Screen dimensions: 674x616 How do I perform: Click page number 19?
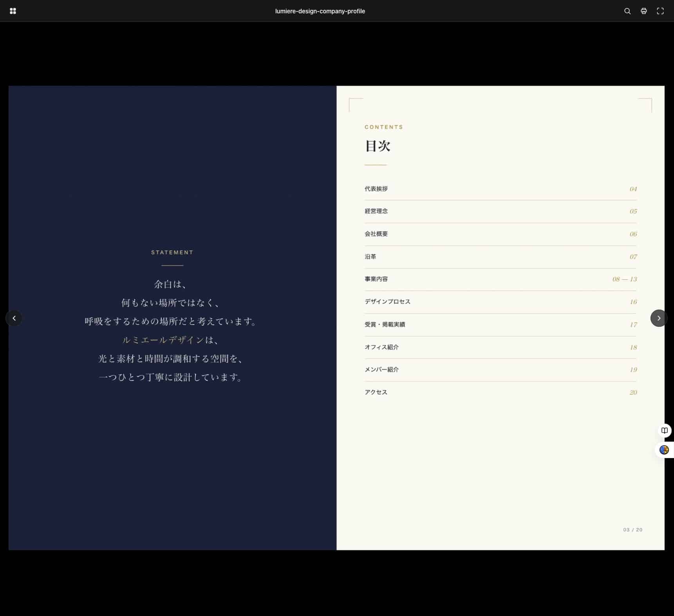[633, 370]
